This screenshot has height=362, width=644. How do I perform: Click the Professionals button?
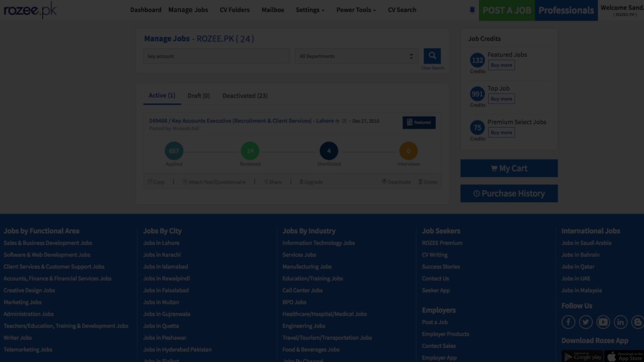click(x=566, y=10)
